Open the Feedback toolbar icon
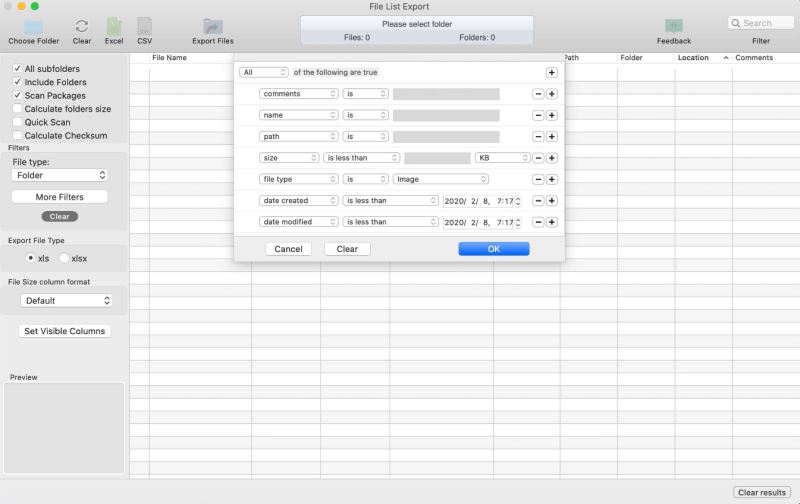Image resolution: width=800 pixels, height=504 pixels. 673,26
